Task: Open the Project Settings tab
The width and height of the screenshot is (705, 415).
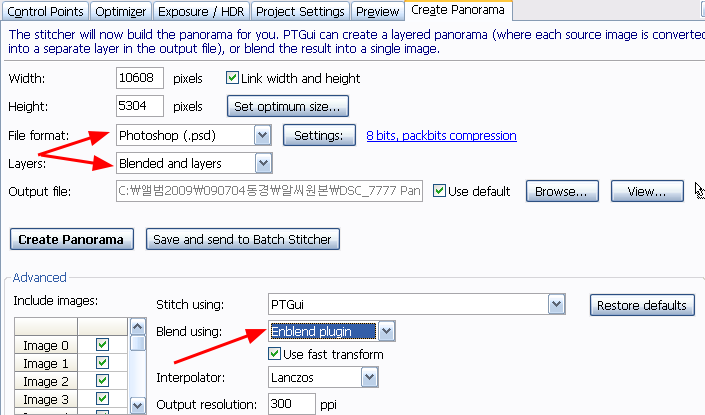Action: tap(300, 11)
